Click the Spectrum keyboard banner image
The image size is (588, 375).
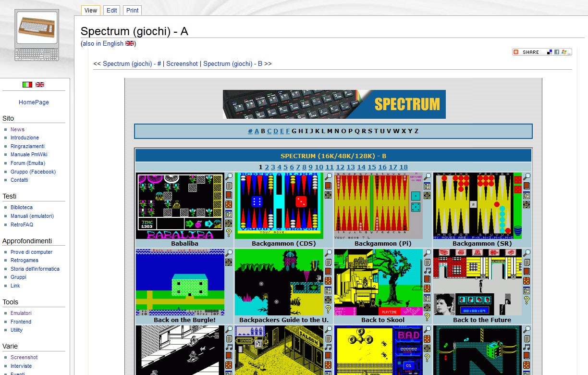tap(334, 104)
